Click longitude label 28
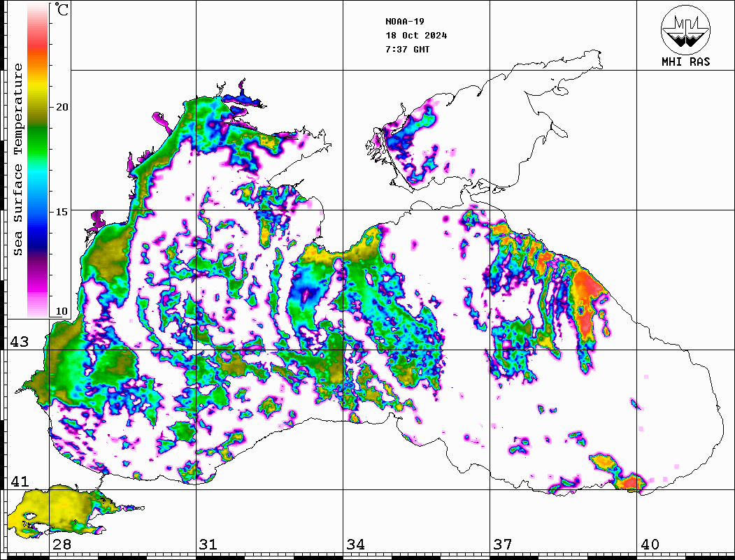The height and width of the screenshot is (560, 735). click(x=62, y=545)
